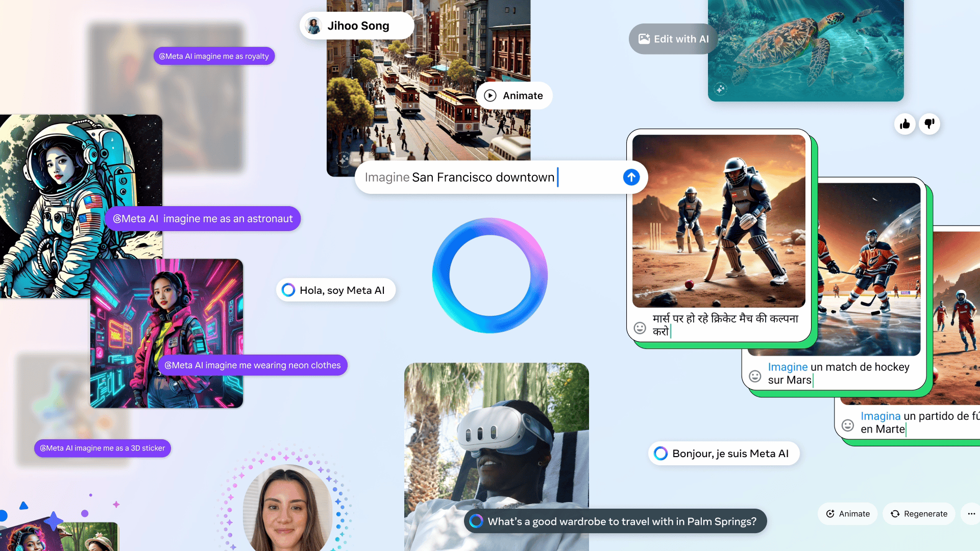The height and width of the screenshot is (551, 980).
Task: Click the three-dot more options menu icon
Action: [x=971, y=514]
